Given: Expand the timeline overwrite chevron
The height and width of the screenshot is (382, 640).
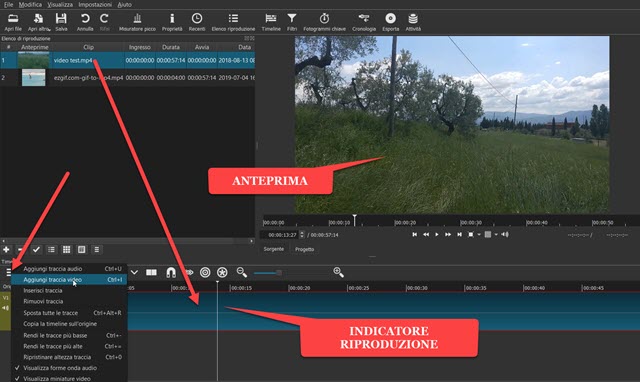Looking at the screenshot, I should 134,272.
